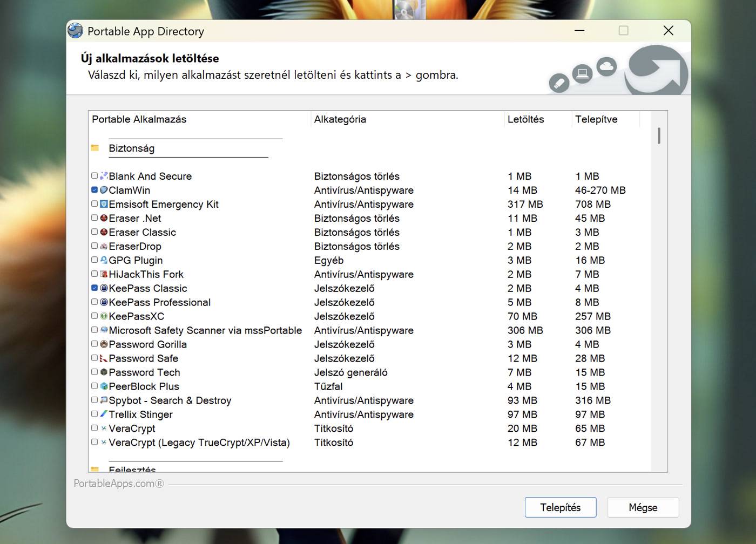Select the Password Tech list entry

(144, 372)
